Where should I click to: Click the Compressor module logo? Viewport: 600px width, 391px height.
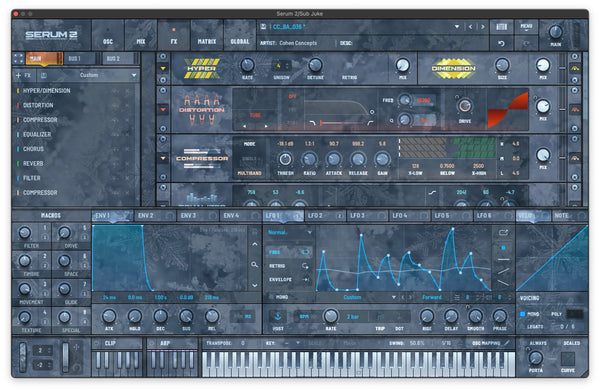202,158
